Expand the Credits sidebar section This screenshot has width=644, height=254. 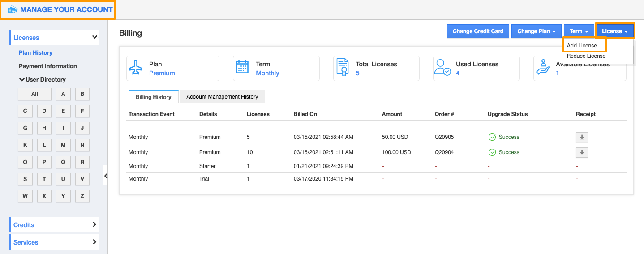click(54, 225)
